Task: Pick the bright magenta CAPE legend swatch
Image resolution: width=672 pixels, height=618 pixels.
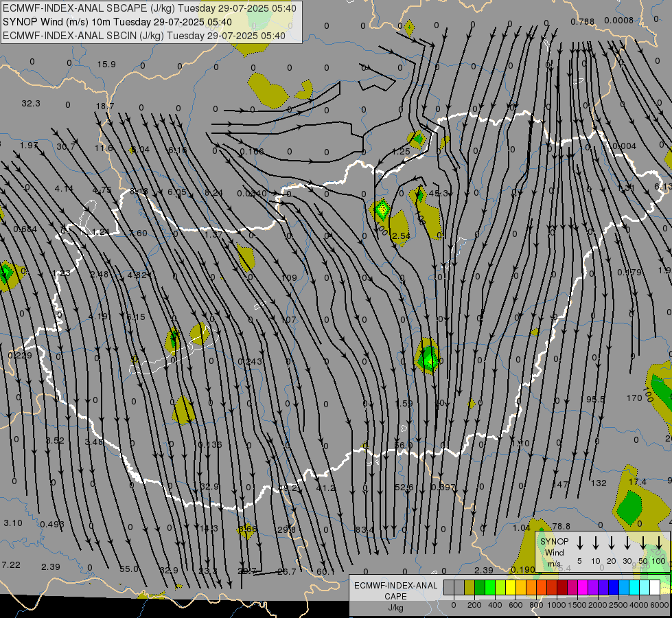Action: [x=583, y=588]
